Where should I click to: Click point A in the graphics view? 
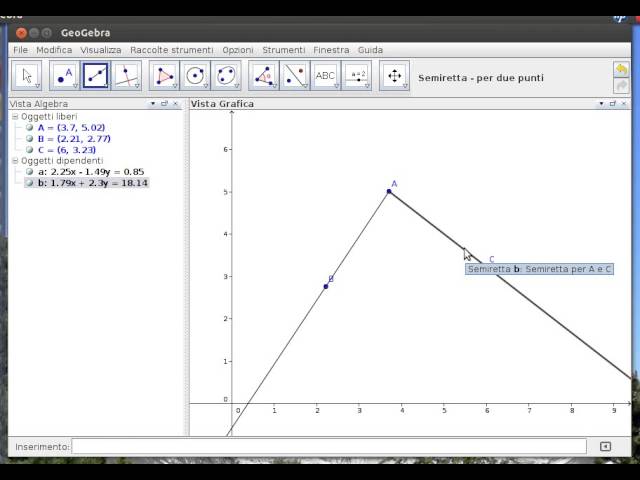pos(389,191)
